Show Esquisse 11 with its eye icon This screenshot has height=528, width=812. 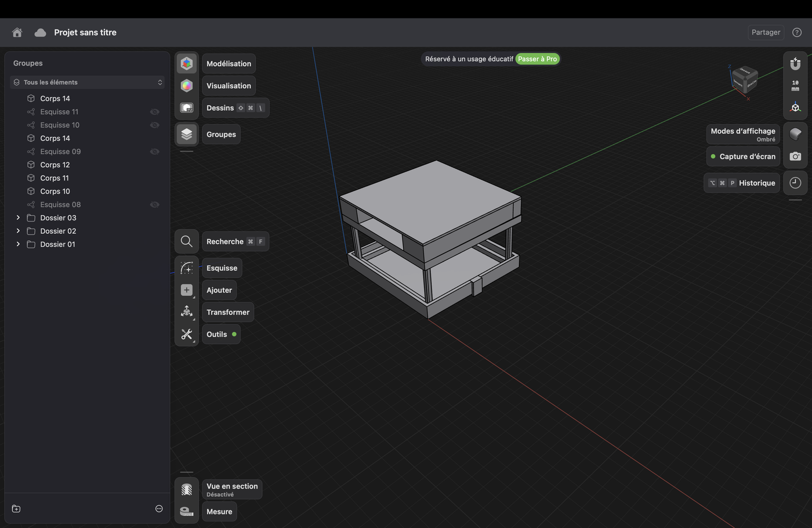[x=154, y=112]
